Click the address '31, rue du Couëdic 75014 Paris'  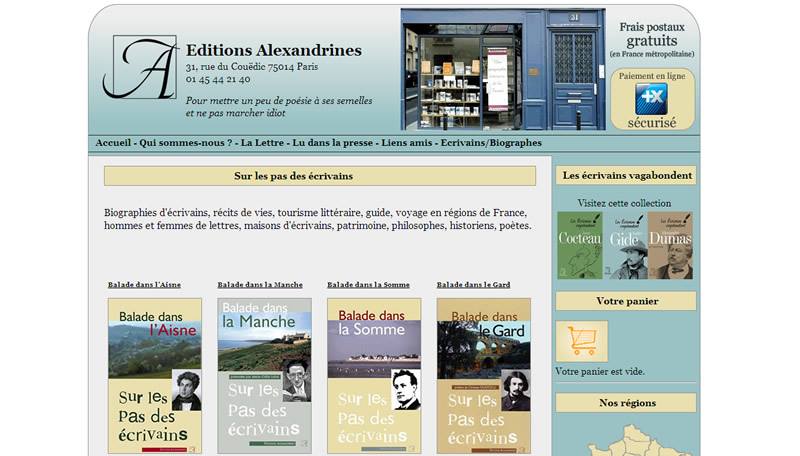252,67
